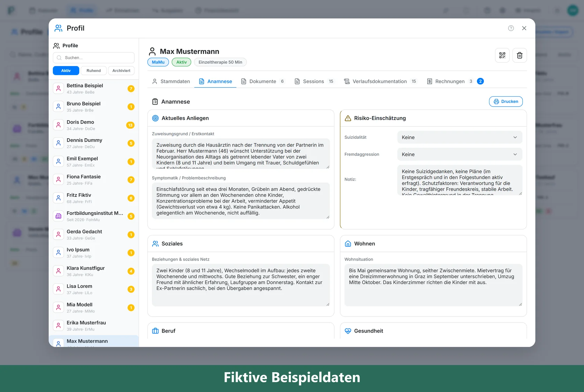
Task: Click Bettina Beispiel's avatar icon
Action: [58, 89]
